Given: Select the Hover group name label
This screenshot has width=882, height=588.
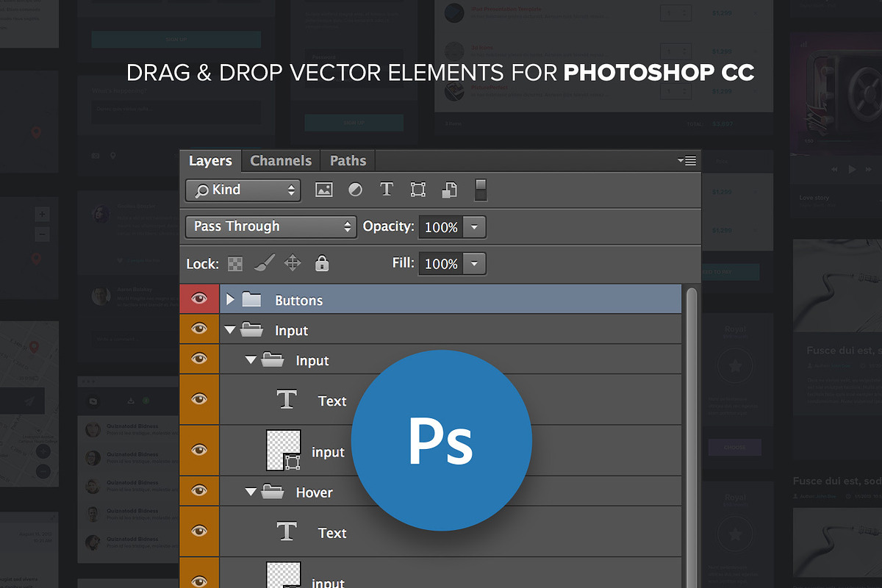Looking at the screenshot, I should pos(314,492).
